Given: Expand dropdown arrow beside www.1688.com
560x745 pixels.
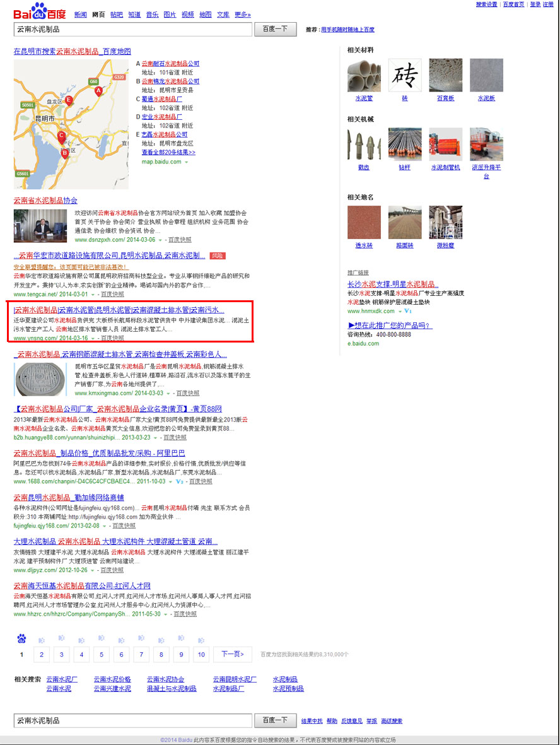Looking at the screenshot, I should [x=171, y=482].
